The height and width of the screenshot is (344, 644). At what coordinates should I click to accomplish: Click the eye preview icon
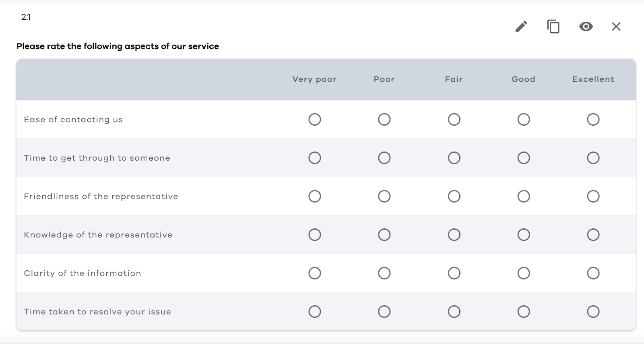coord(586,27)
